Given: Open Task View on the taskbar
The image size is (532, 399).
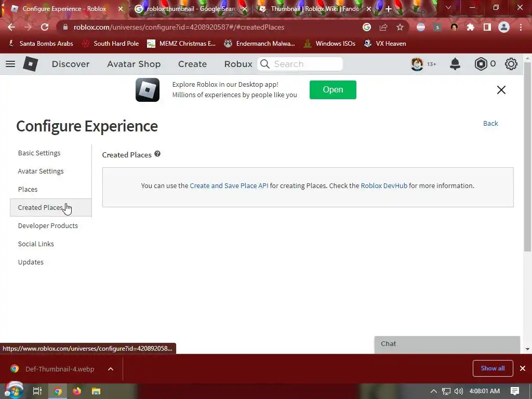Looking at the screenshot, I should (37, 391).
